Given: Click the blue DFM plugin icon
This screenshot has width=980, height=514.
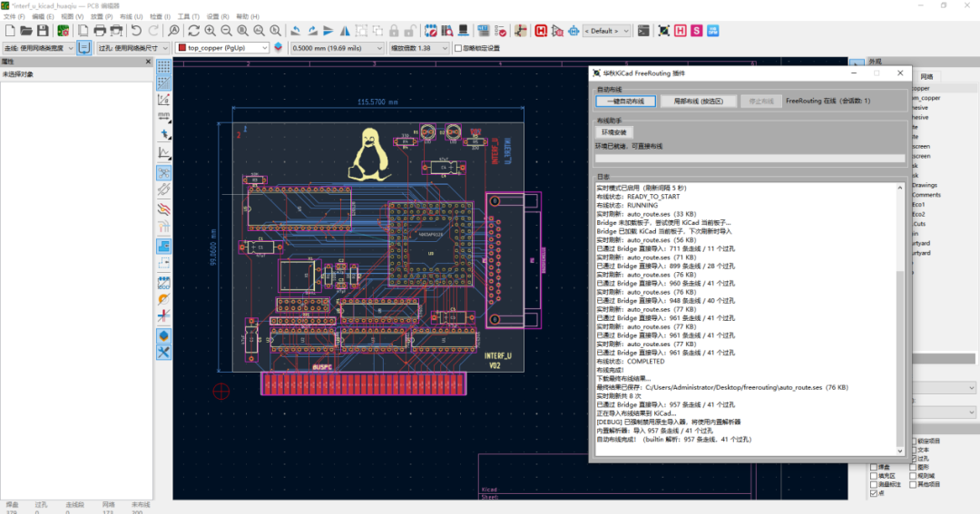Looking at the screenshot, I should pos(712,31).
